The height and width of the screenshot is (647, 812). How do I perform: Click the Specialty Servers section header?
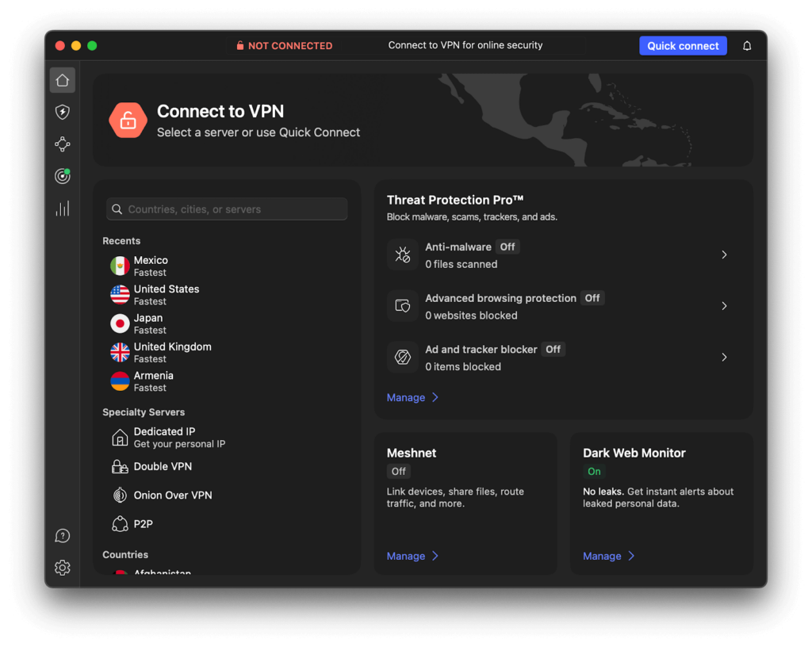point(144,412)
